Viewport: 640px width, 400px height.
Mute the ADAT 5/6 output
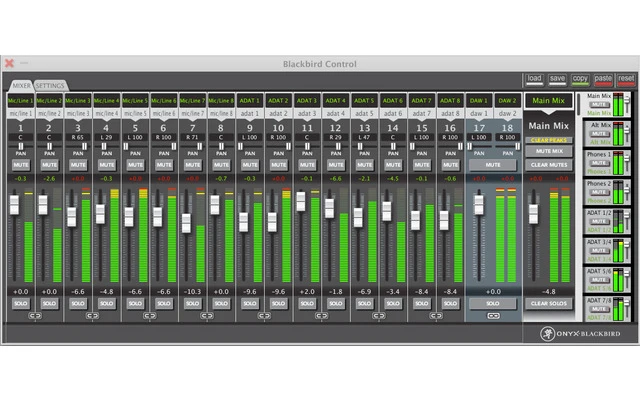(x=599, y=280)
